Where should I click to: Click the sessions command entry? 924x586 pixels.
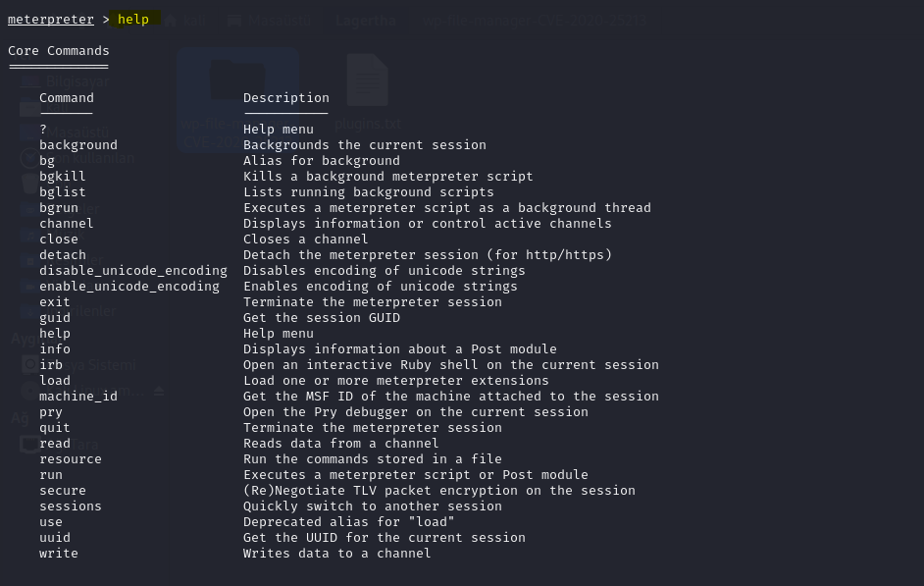click(x=70, y=506)
